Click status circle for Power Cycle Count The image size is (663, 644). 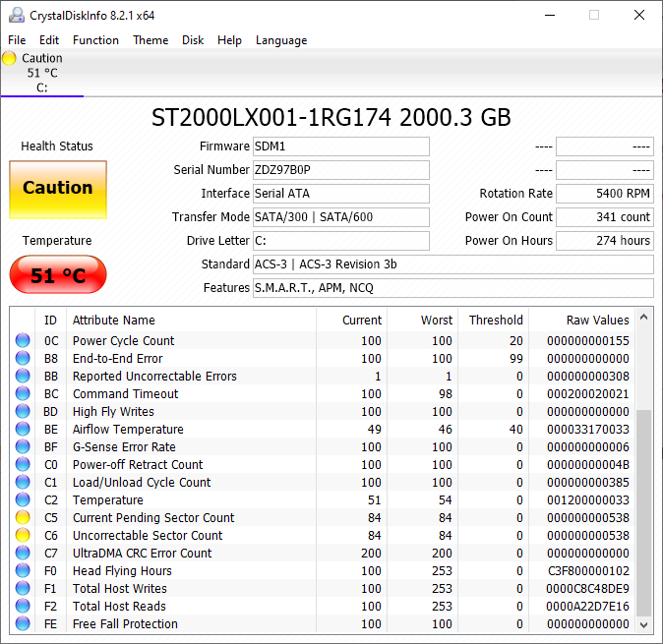pos(23,340)
